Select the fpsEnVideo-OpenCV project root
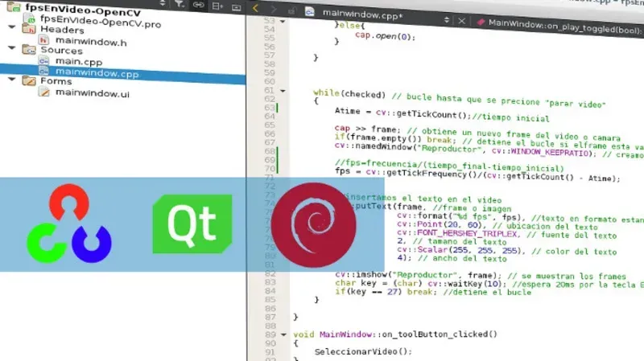The width and height of the screenshot is (644, 361). point(83,10)
